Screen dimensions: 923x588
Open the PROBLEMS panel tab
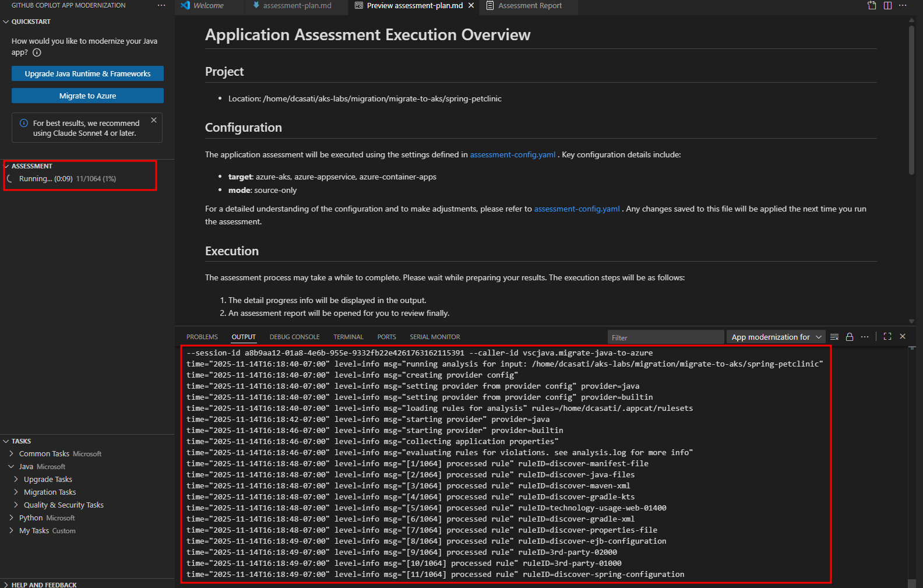pyautogui.click(x=202, y=337)
